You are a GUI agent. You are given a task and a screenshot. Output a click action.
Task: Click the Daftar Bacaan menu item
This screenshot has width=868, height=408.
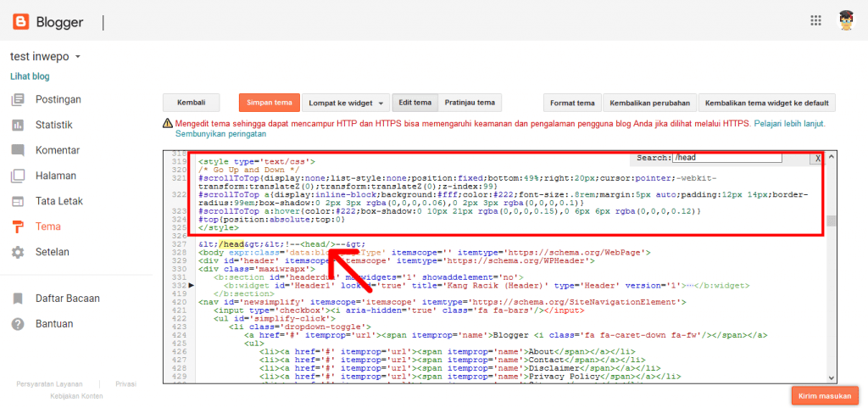[x=68, y=299]
